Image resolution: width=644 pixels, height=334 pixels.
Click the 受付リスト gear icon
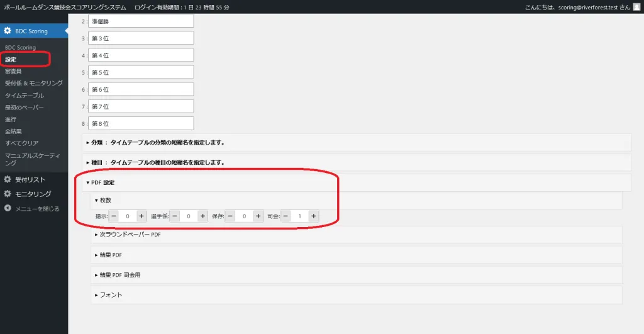click(x=8, y=179)
